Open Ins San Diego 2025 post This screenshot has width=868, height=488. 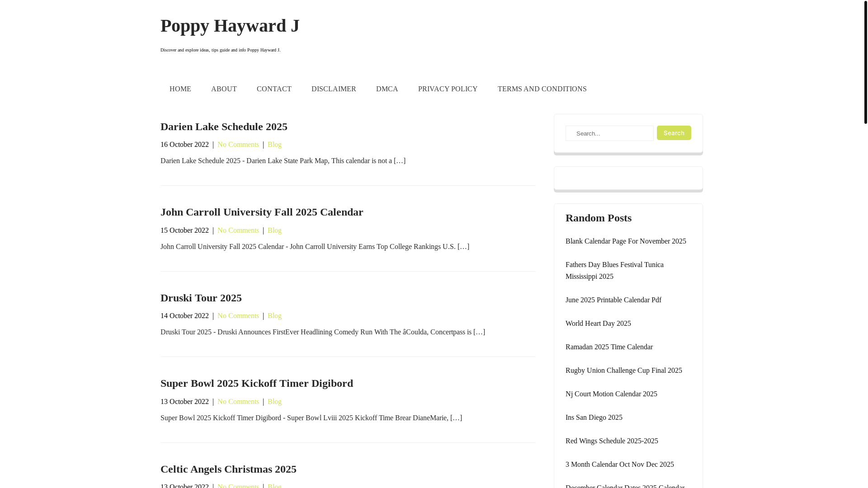pos(594,418)
